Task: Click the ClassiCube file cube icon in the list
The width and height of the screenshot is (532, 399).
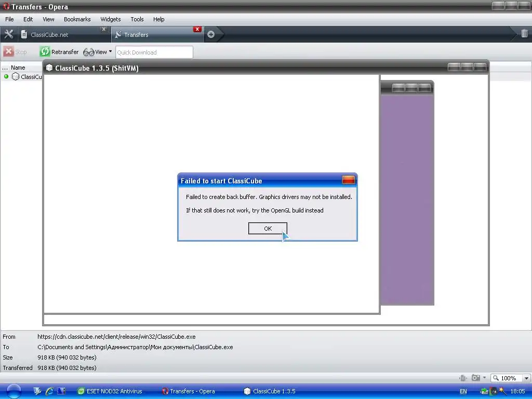Action: pos(15,77)
